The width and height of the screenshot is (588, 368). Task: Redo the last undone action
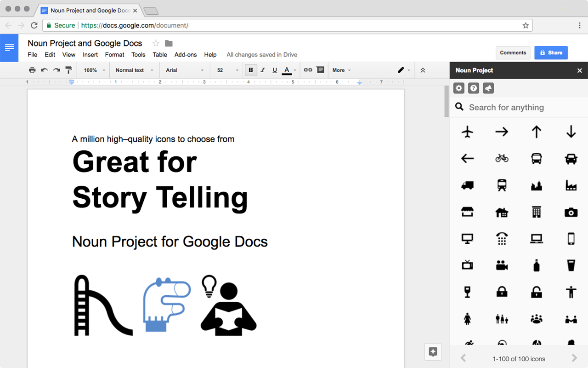pyautogui.click(x=57, y=70)
